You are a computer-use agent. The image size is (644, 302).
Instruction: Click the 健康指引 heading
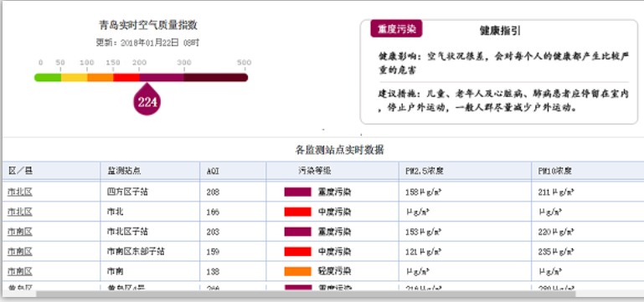pyautogui.click(x=500, y=31)
